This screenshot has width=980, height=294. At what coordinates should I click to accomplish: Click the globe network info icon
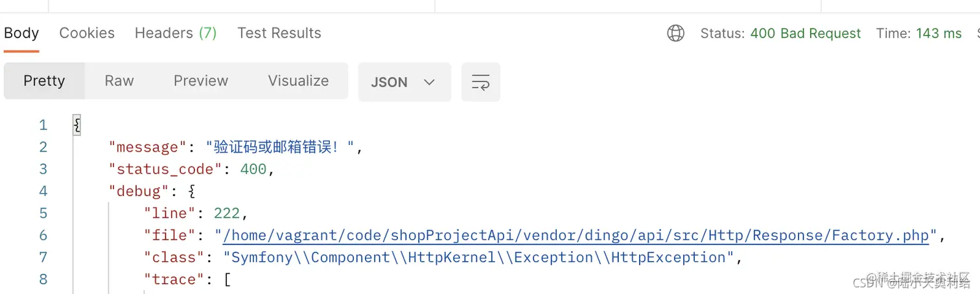pyautogui.click(x=676, y=33)
